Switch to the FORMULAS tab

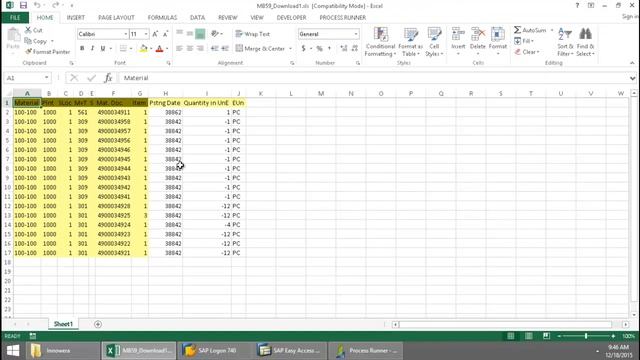(x=162, y=18)
